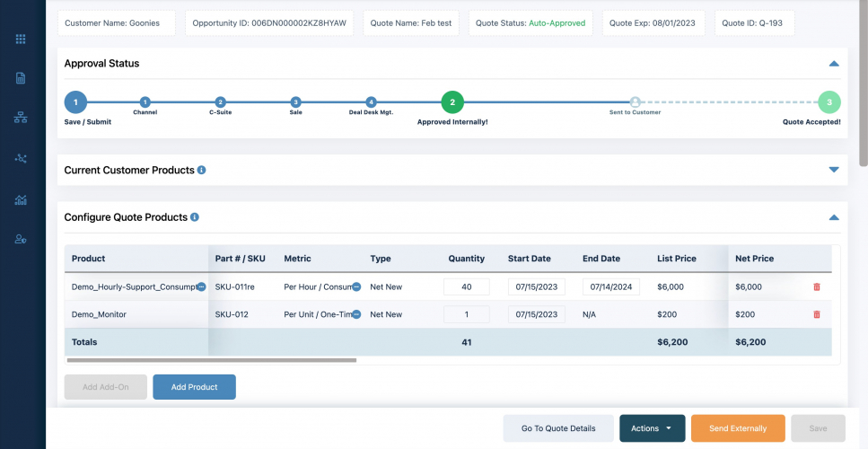The image size is (868, 449).
Task: Click the Metric column header
Action: point(297,259)
